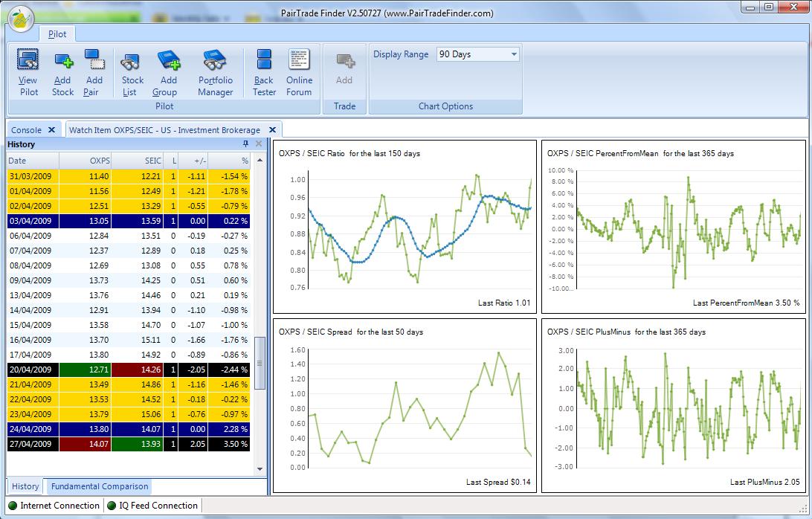Sort by the % column header
The image size is (812, 519).
point(230,161)
